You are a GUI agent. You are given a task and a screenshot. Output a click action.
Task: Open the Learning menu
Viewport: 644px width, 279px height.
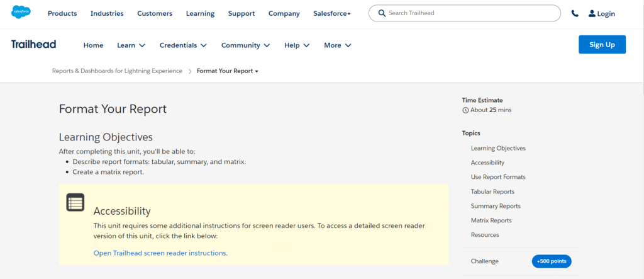click(x=200, y=14)
